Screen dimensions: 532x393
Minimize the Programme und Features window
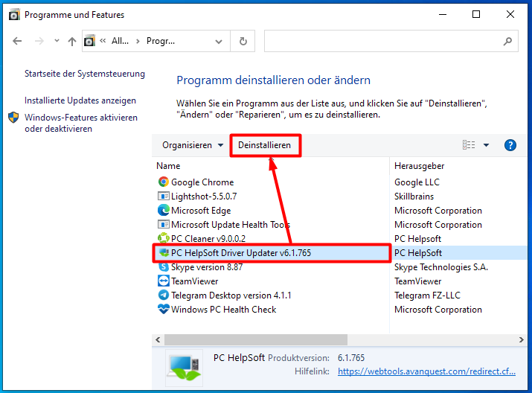443,14
